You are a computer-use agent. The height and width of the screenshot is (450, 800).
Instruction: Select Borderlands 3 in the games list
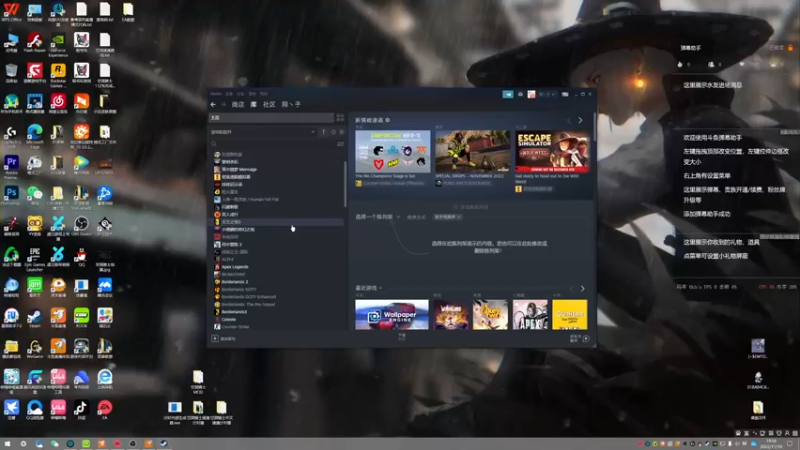(x=234, y=312)
